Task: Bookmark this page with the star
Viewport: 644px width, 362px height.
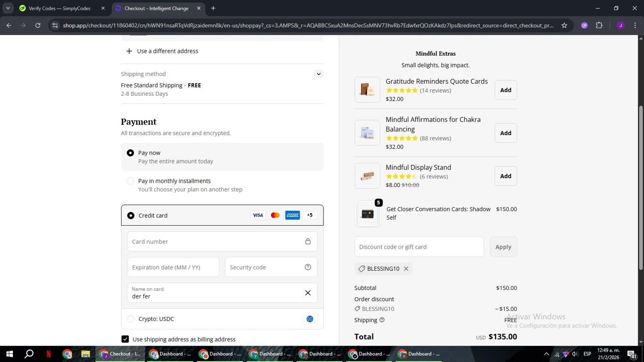Action: tap(564, 25)
